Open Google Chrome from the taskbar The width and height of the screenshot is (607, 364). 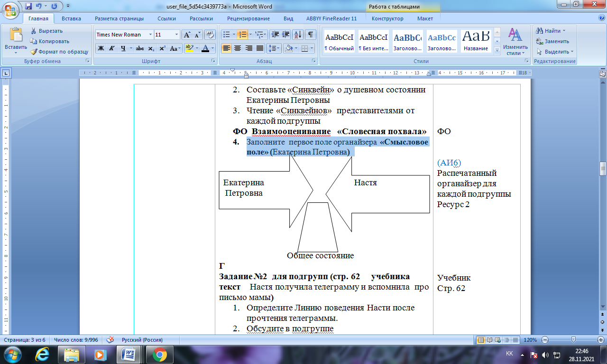click(159, 354)
